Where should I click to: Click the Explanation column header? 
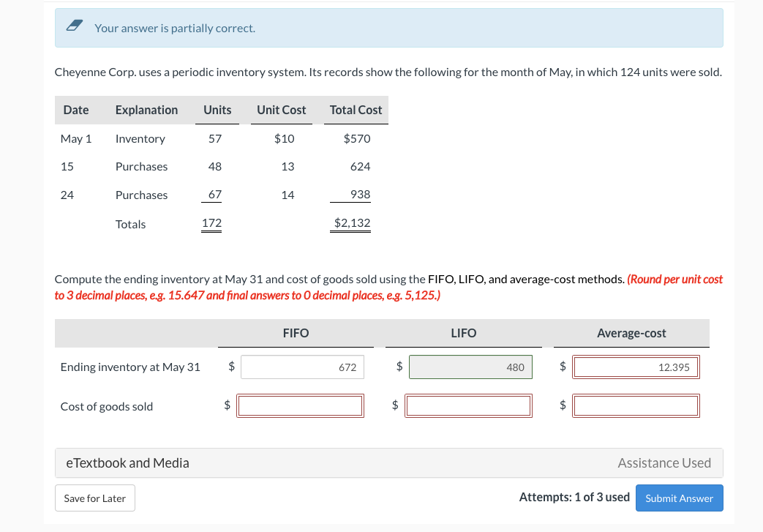146,110
